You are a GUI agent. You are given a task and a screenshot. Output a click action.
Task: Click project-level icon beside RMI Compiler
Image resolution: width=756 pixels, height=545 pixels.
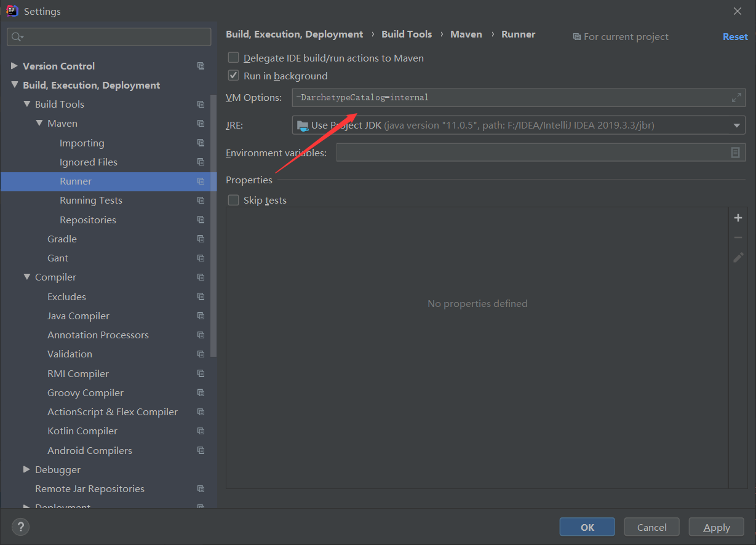point(201,373)
